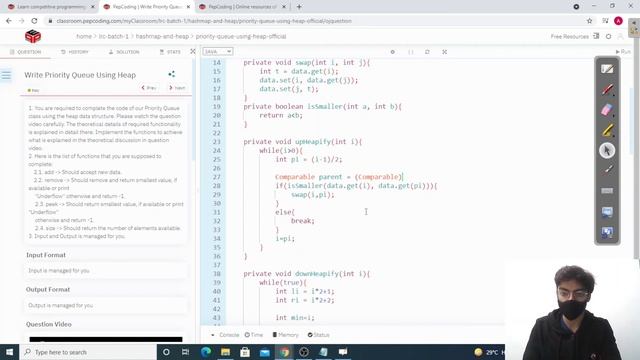Click the 'break;' statement on line 32
640x360 pixels.
click(x=302, y=221)
